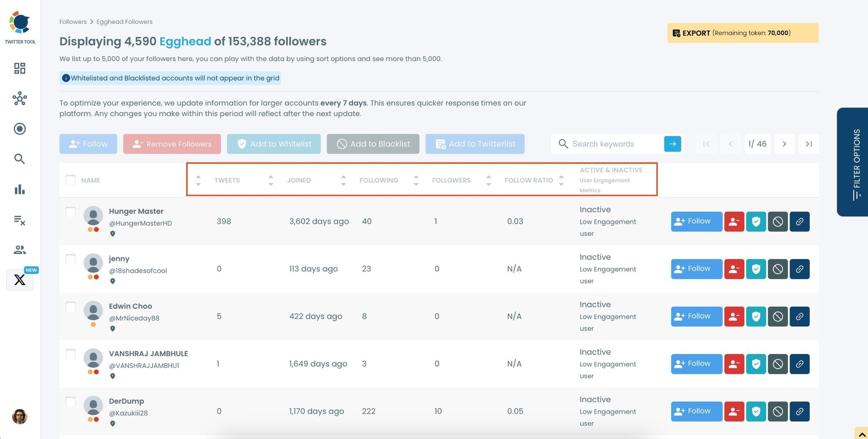The width and height of the screenshot is (868, 439).
Task: Follow jenny using the Follow button
Action: click(x=696, y=269)
